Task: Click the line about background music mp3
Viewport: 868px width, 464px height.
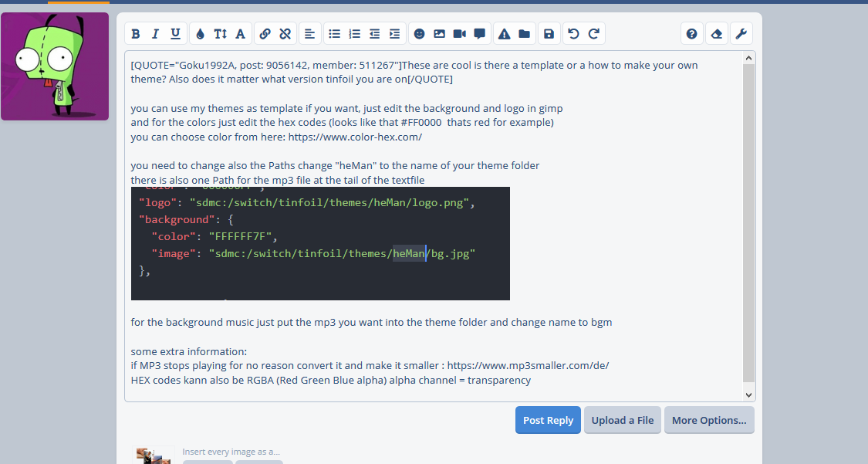Action: click(371, 322)
